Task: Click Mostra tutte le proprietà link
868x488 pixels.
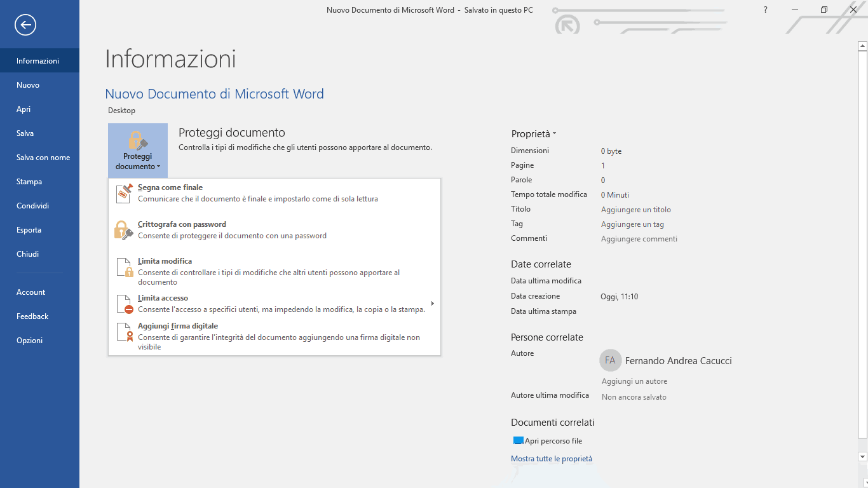Action: (551, 459)
